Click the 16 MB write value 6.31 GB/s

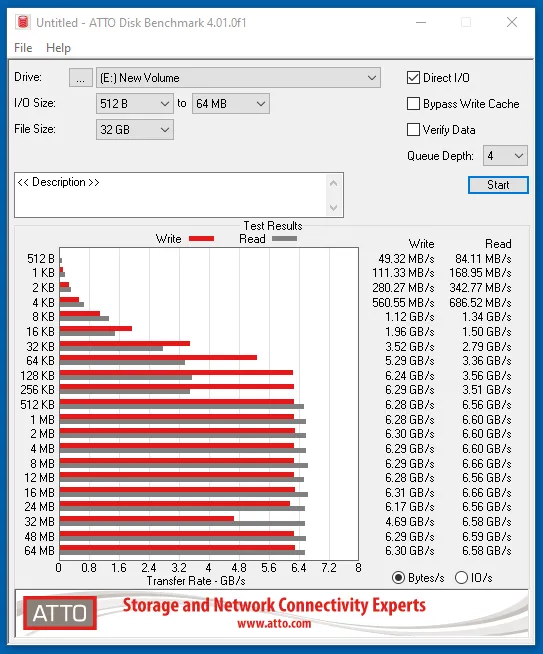coord(410,493)
